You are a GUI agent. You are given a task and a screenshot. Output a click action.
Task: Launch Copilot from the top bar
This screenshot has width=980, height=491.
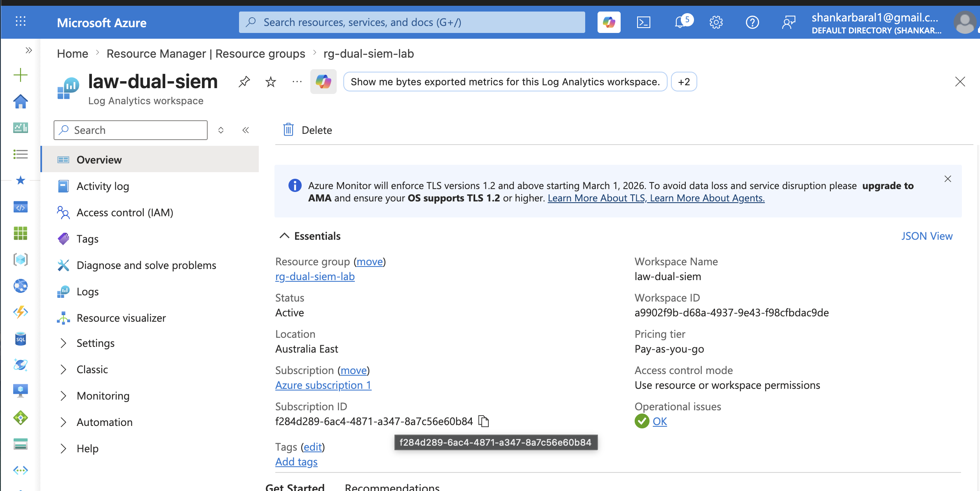click(x=609, y=22)
